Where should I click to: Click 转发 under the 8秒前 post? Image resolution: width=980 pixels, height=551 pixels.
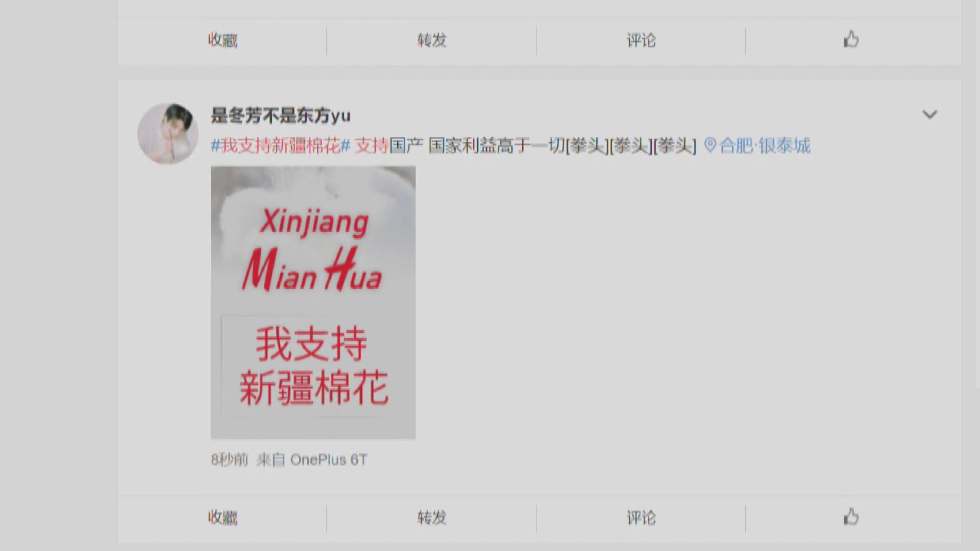pos(432,517)
